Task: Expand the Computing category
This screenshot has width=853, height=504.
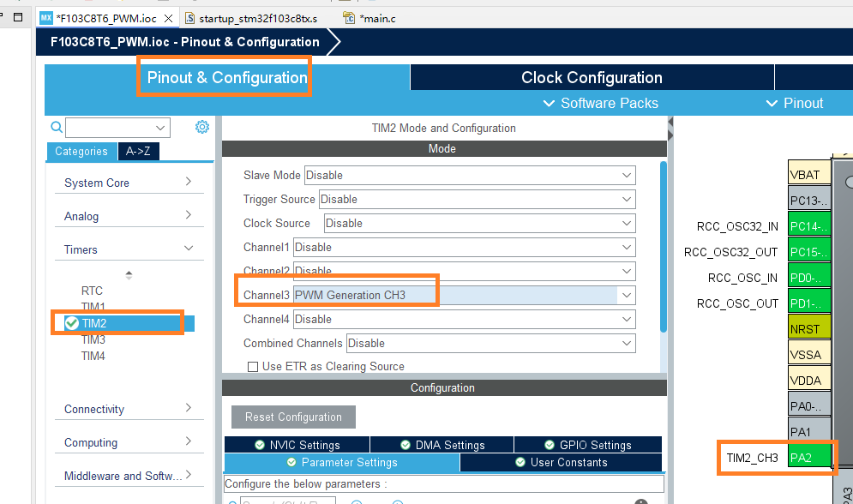Action: click(x=129, y=442)
